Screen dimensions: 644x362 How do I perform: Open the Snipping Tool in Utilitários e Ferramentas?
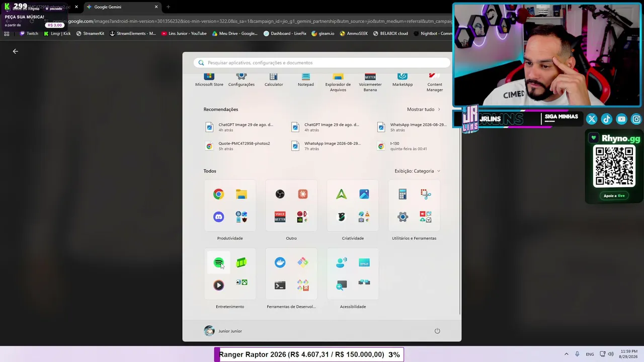pyautogui.click(x=426, y=194)
